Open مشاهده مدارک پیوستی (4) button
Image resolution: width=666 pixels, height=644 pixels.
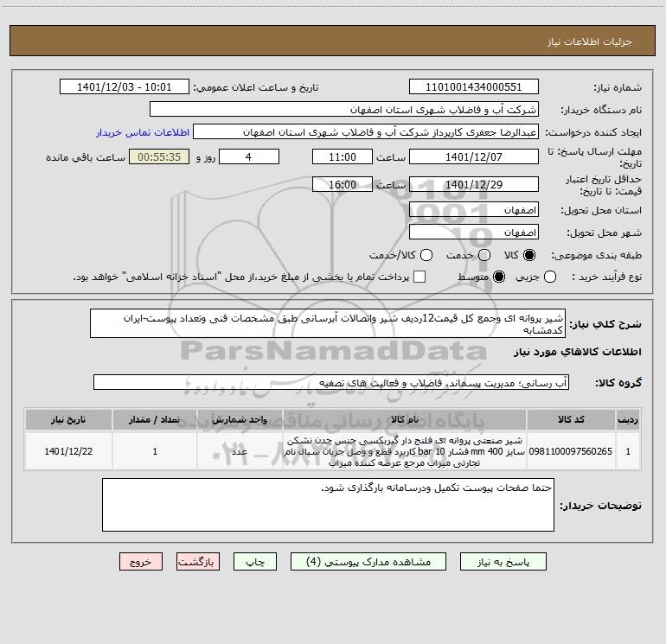[368, 562]
